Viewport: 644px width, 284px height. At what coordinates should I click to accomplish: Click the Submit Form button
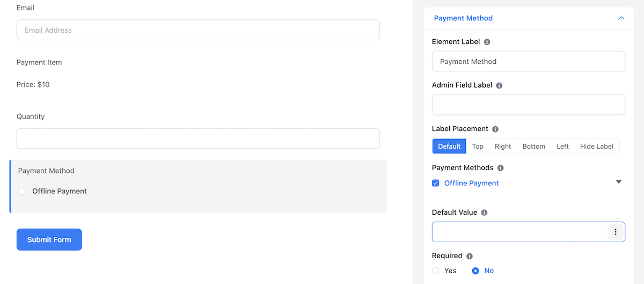click(49, 239)
